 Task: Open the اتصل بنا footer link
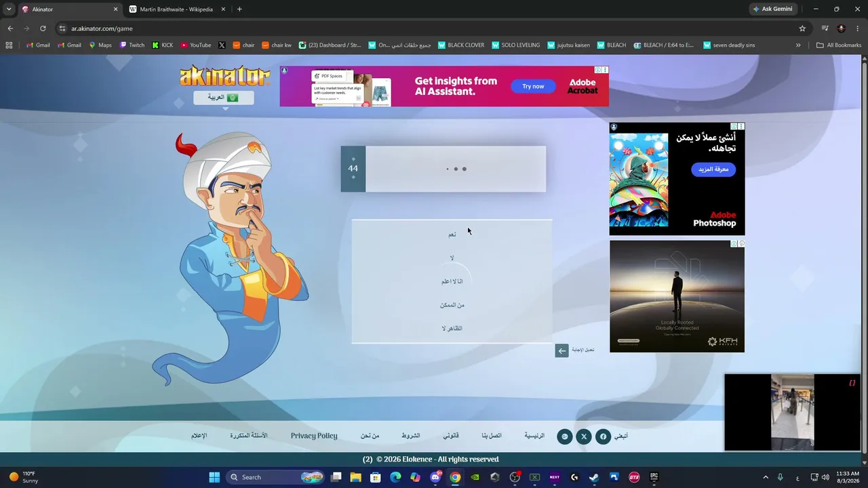point(492,436)
